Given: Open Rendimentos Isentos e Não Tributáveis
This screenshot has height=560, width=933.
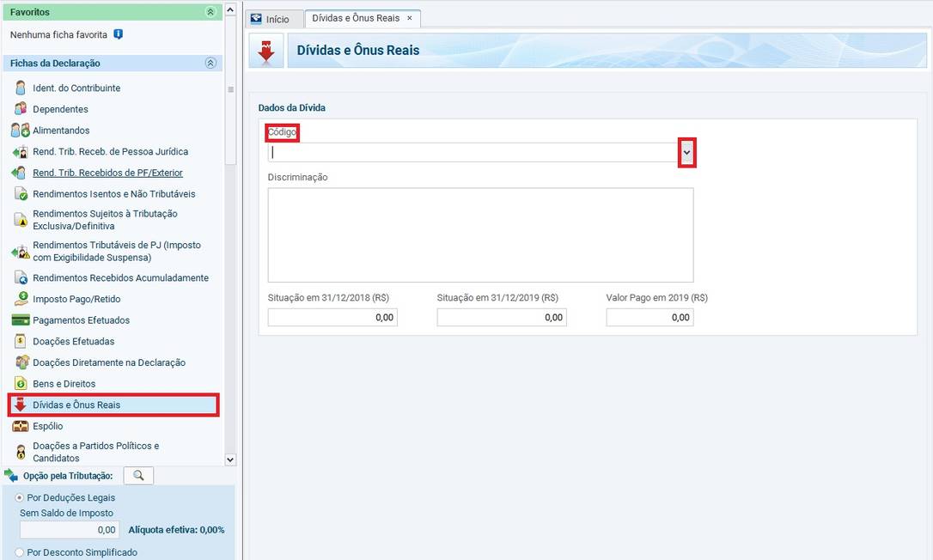Looking at the screenshot, I should click(113, 194).
